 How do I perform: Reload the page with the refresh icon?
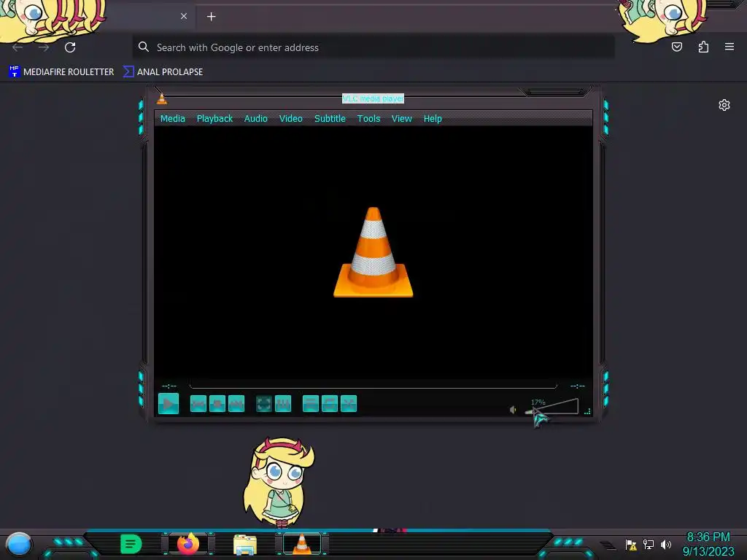70,47
